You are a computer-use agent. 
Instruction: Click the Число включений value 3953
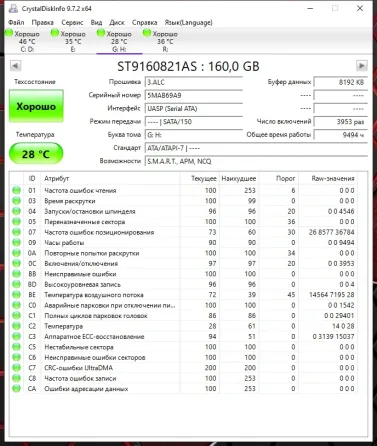click(341, 122)
